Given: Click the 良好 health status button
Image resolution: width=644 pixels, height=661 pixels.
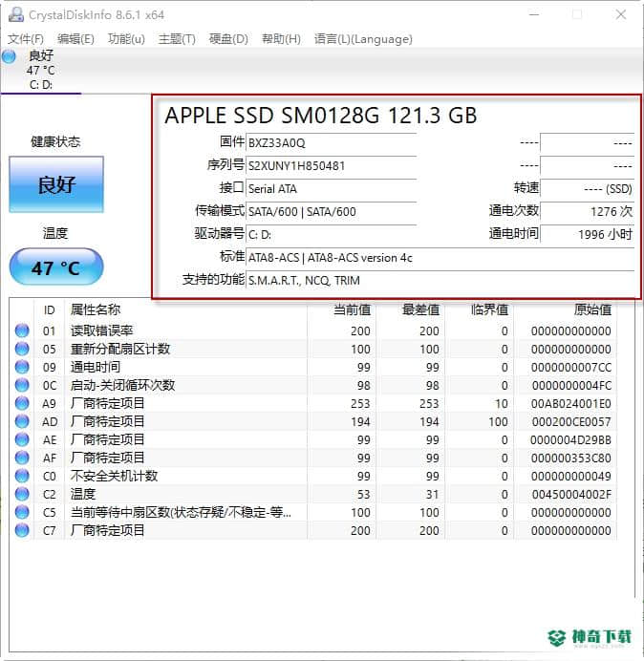Looking at the screenshot, I should coord(56,184).
